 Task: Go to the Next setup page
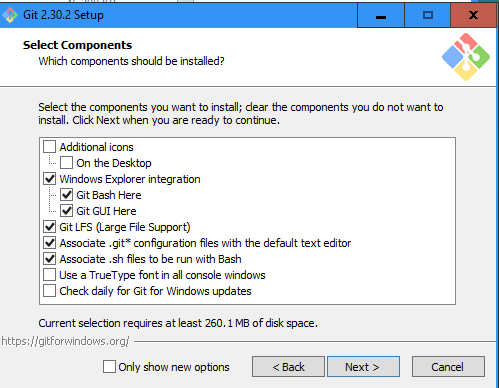(363, 367)
